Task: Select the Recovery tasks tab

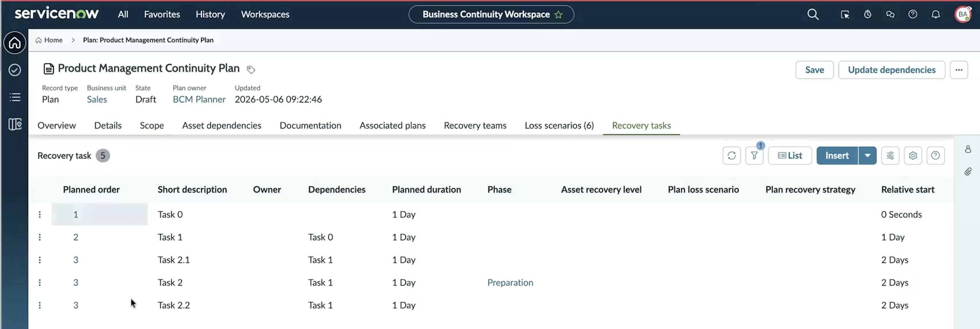Action: tap(641, 125)
